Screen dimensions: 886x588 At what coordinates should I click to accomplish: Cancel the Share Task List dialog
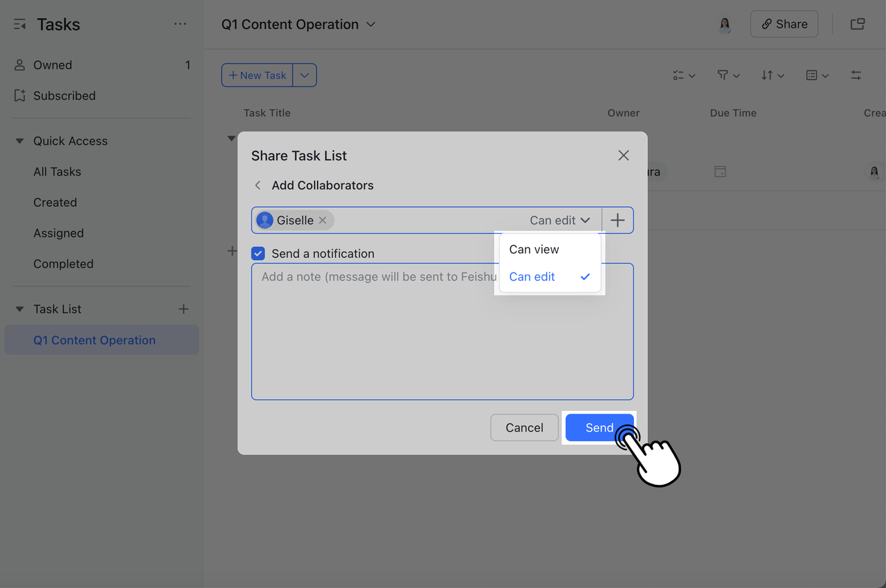pyautogui.click(x=524, y=428)
